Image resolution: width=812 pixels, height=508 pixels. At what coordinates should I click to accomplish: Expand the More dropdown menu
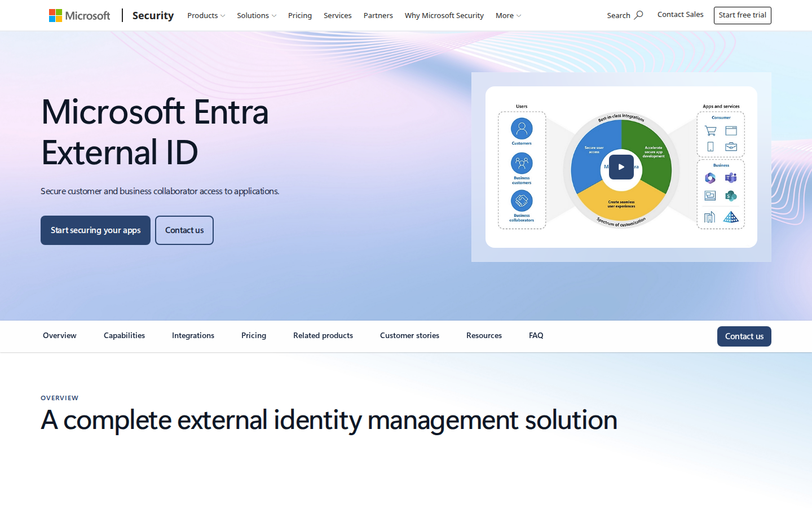(x=508, y=16)
